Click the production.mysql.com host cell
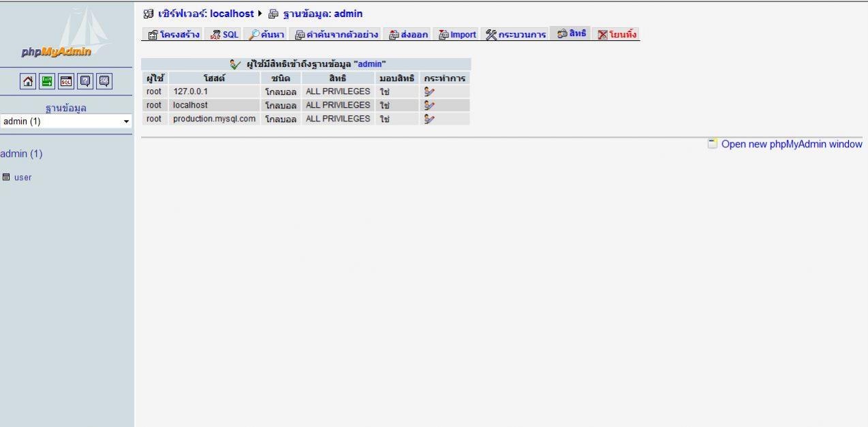Image resolution: width=868 pixels, height=427 pixels. coord(215,119)
